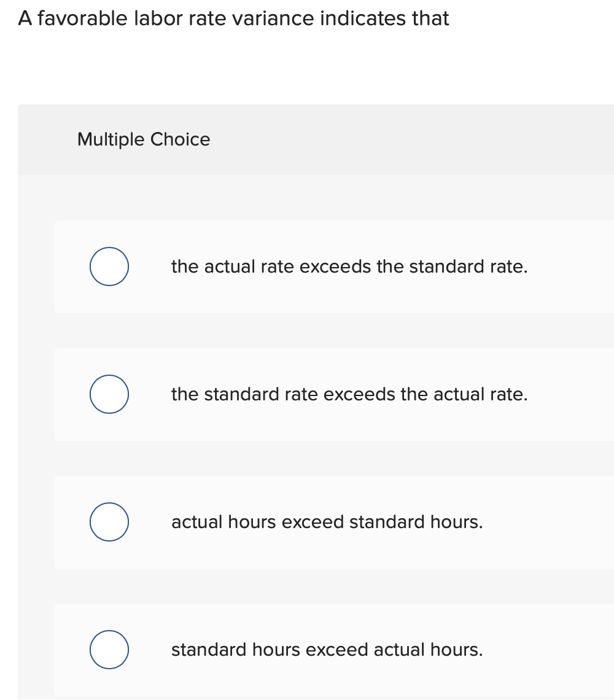Click the text 'actual hours exceed standard hours'
The image size is (614, 700).
327,522
